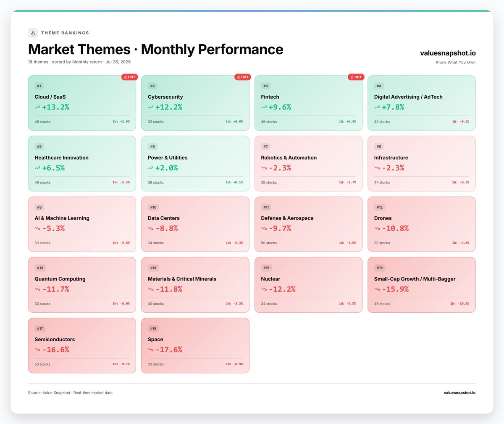The width and height of the screenshot is (504, 424).
Task: Click the downtrend arrow on AI & Machine Learning
Action: click(x=37, y=229)
